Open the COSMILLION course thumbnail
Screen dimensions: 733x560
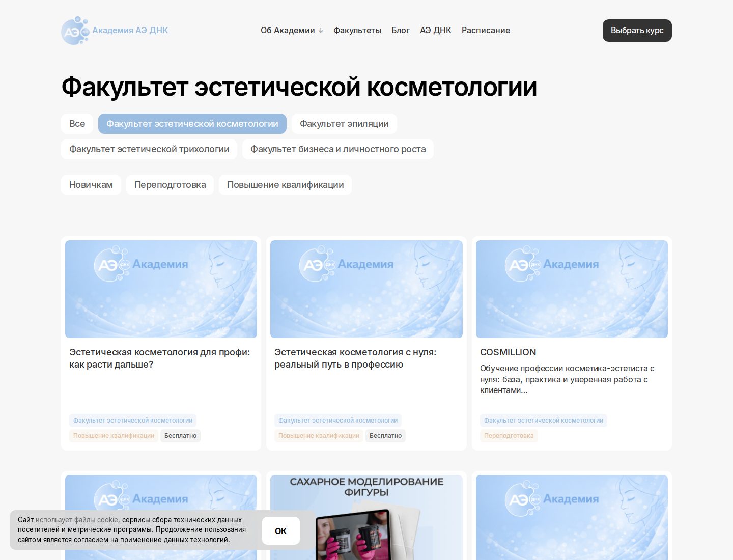click(x=572, y=289)
